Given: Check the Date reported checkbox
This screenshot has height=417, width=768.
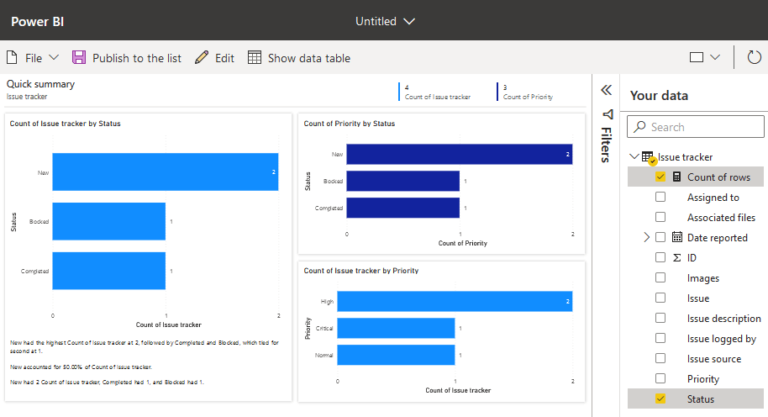Looking at the screenshot, I should tap(660, 237).
